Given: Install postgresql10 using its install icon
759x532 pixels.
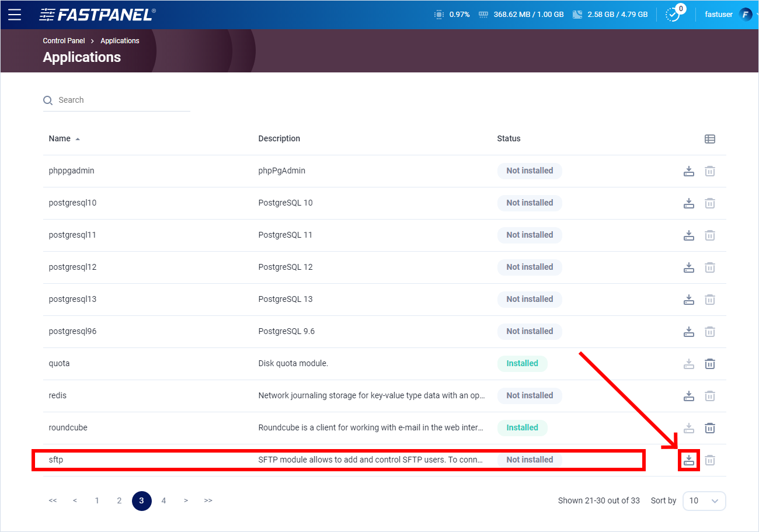Looking at the screenshot, I should pos(689,203).
